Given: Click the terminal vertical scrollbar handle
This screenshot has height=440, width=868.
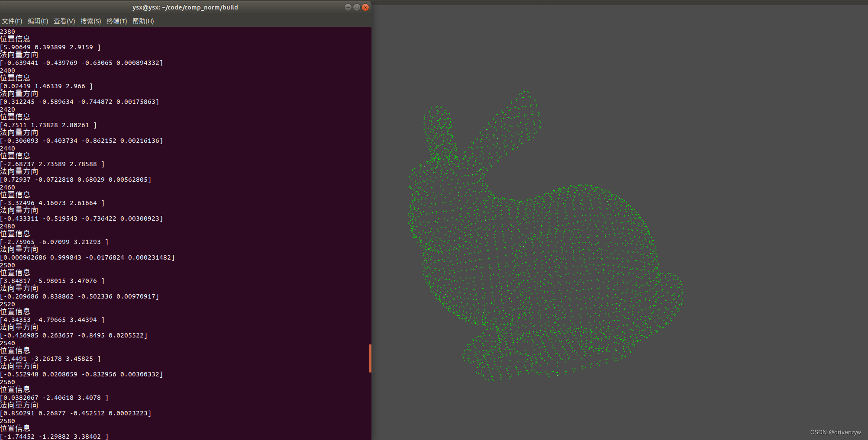Looking at the screenshot, I should click(x=370, y=358).
